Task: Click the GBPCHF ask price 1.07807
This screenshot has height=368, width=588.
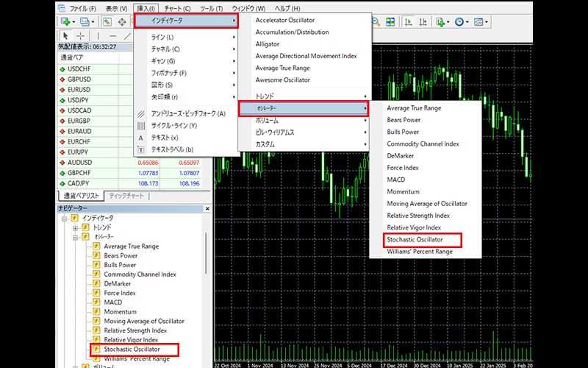Action: (x=189, y=174)
